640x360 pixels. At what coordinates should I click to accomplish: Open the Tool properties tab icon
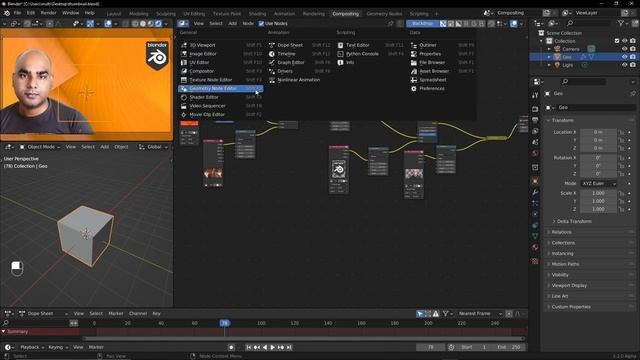[x=535, y=95]
